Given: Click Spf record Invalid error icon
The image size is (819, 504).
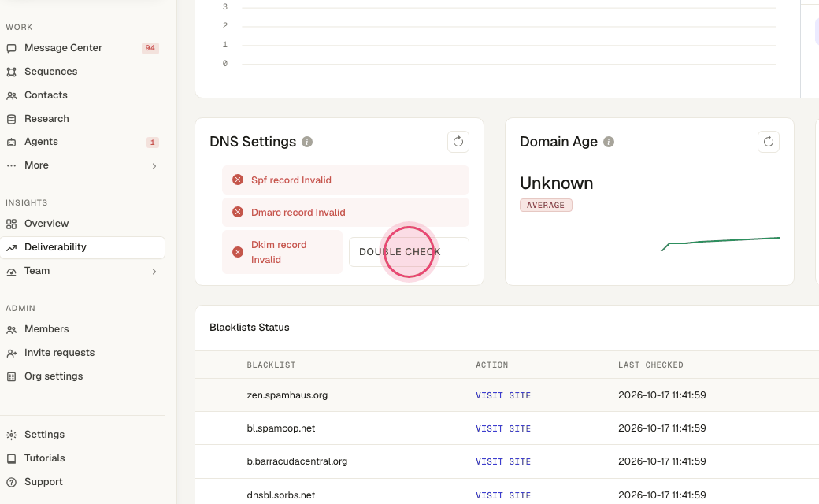Looking at the screenshot, I should coord(238,180).
